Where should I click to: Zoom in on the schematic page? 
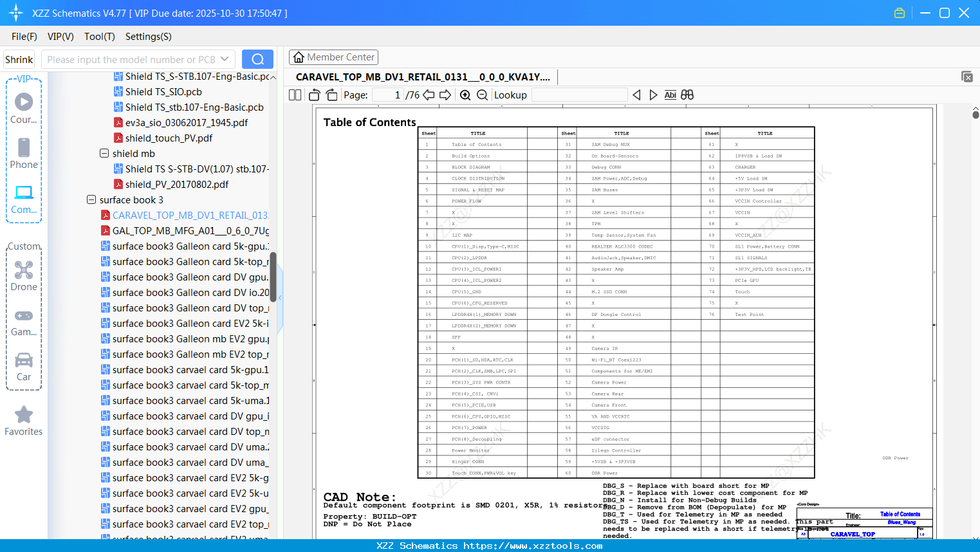[465, 95]
